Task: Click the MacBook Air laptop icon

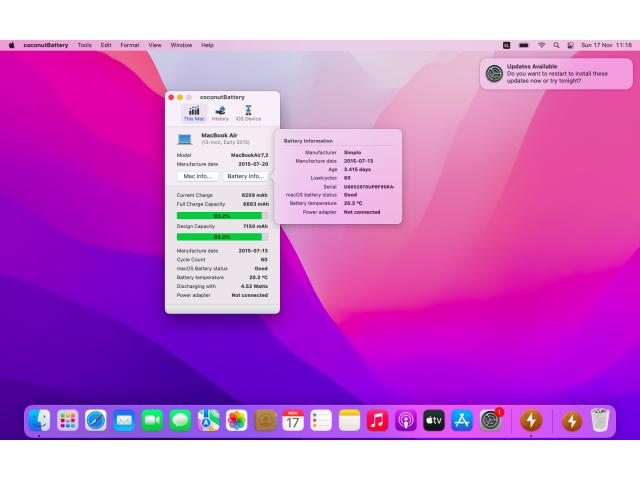Action: (x=184, y=139)
